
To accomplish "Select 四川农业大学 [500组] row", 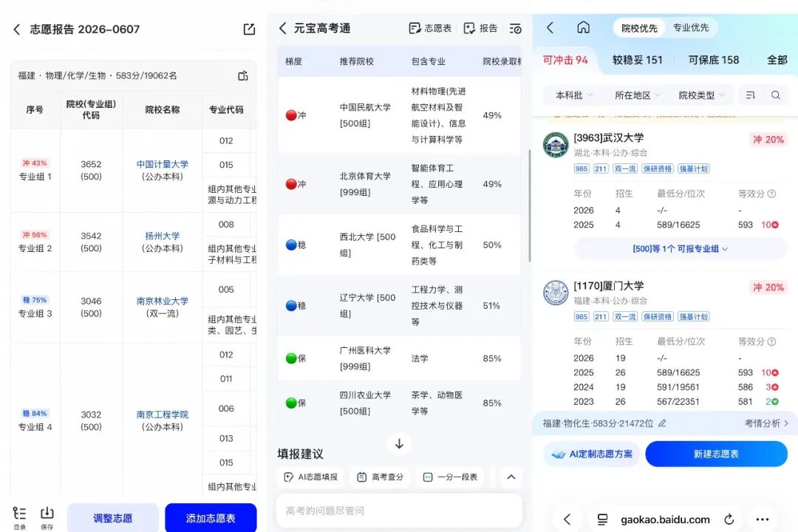I will 399,403.
